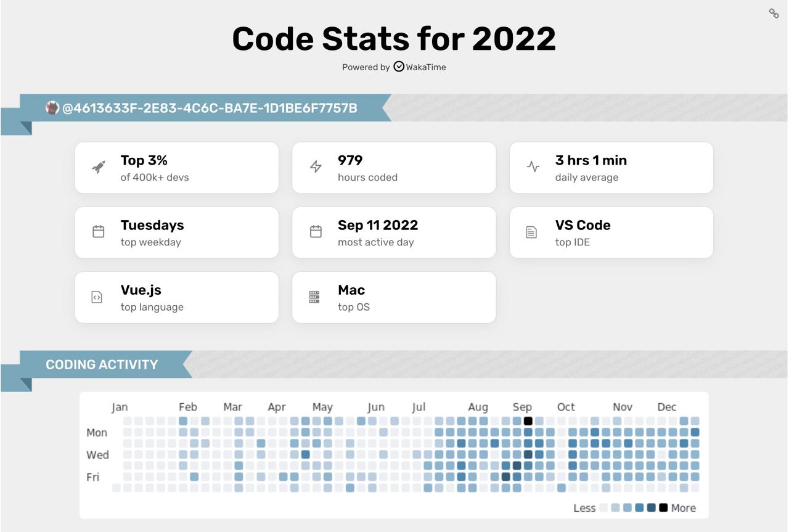
Task: Click the Code Stats for 2022 heading
Action: coord(394,38)
